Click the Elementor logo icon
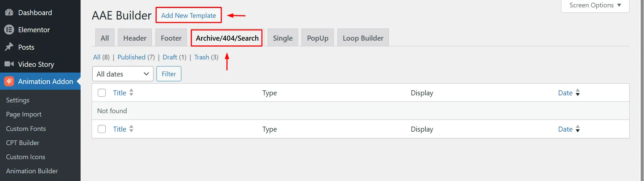Viewport: 644px width, 181px height. coord(9,30)
